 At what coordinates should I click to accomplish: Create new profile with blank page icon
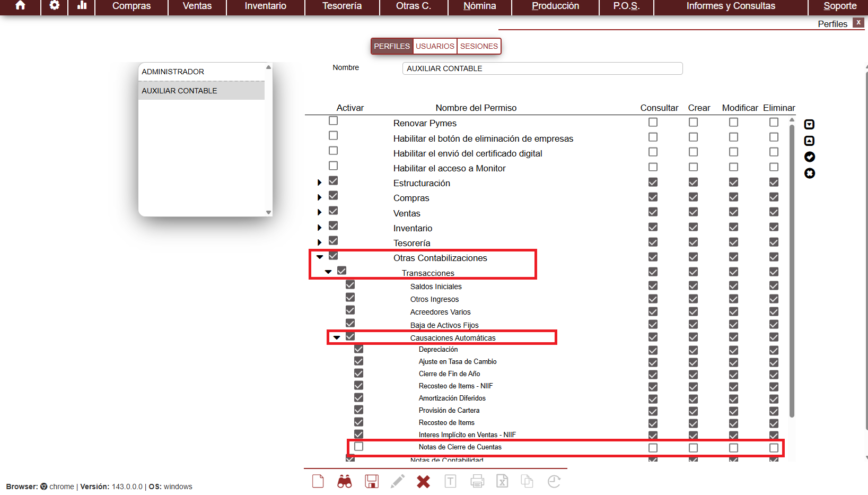tap(318, 482)
